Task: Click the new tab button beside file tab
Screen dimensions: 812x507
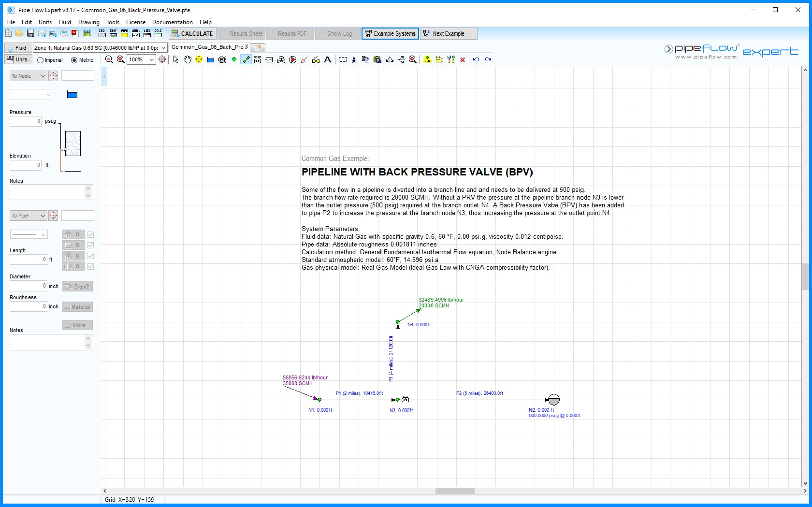Action: coord(258,47)
